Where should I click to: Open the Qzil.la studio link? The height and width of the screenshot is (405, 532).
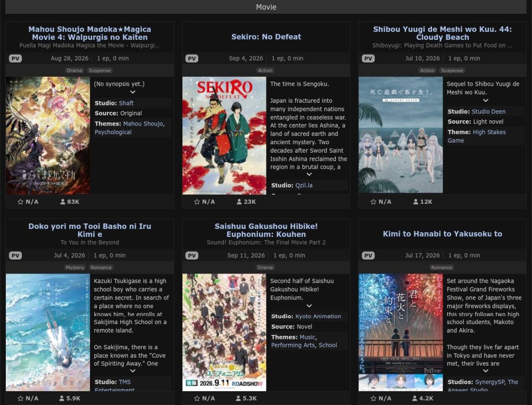pyautogui.click(x=304, y=185)
